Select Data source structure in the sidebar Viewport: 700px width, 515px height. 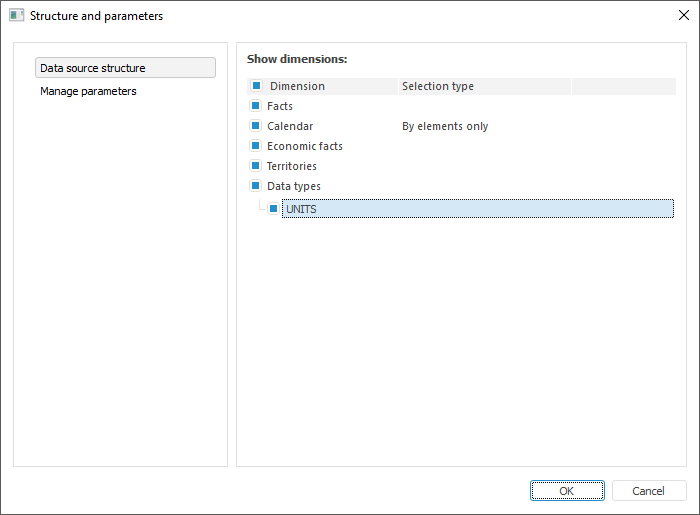[125, 68]
